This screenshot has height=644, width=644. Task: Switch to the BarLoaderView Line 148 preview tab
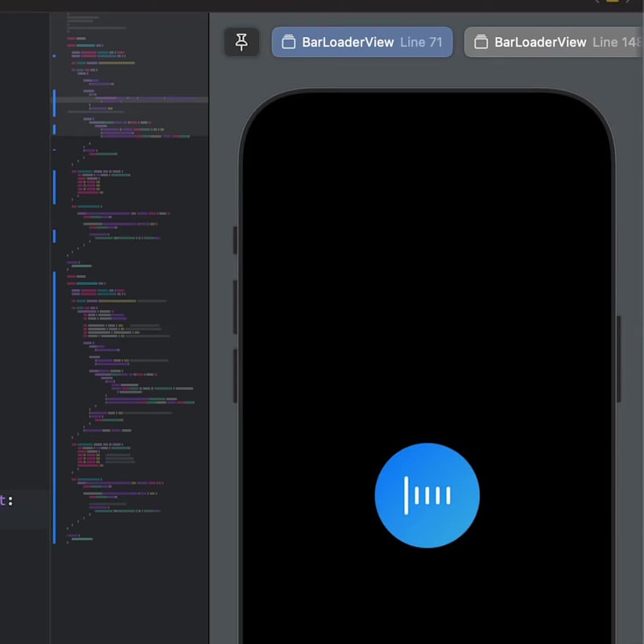[555, 42]
